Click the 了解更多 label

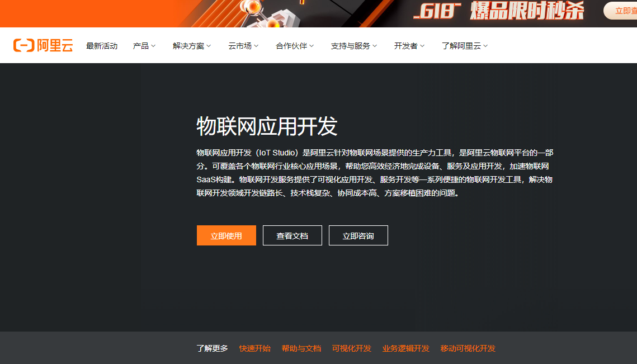click(213, 348)
